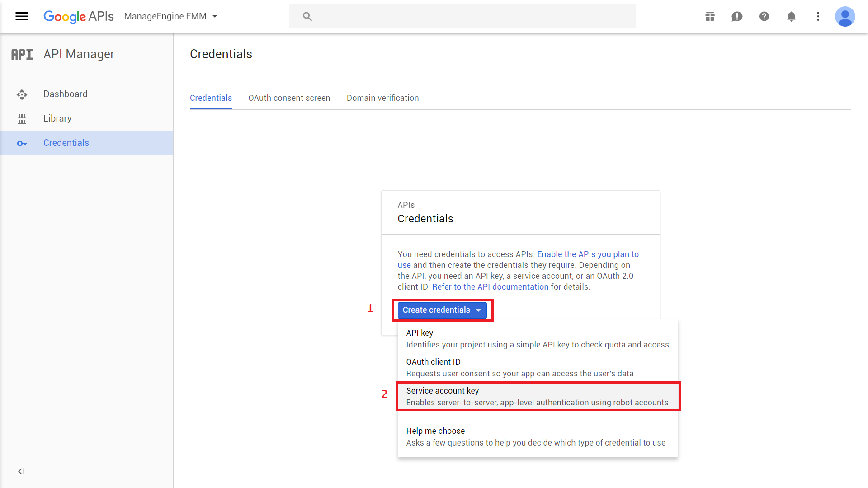868x488 pixels.
Task: Open the Create credentials dropdown
Action: (442, 310)
